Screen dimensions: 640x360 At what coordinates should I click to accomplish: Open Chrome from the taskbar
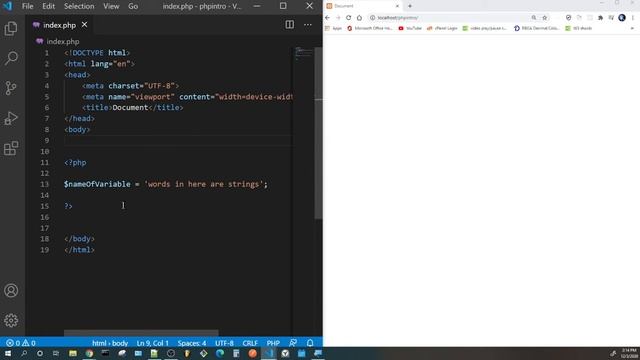pyautogui.click(x=89, y=353)
